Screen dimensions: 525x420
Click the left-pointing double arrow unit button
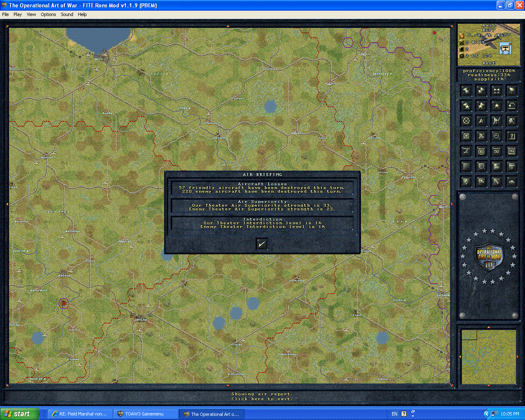click(466, 90)
